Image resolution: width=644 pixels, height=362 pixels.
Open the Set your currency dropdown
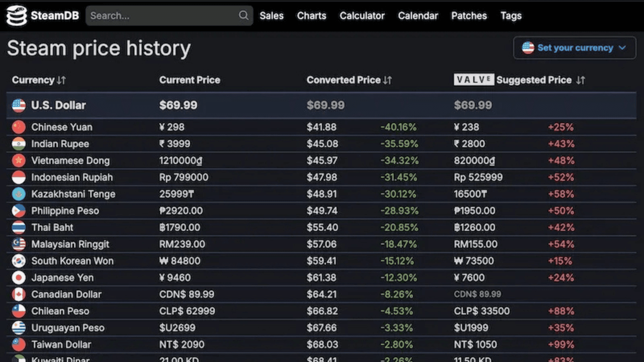[x=574, y=48]
